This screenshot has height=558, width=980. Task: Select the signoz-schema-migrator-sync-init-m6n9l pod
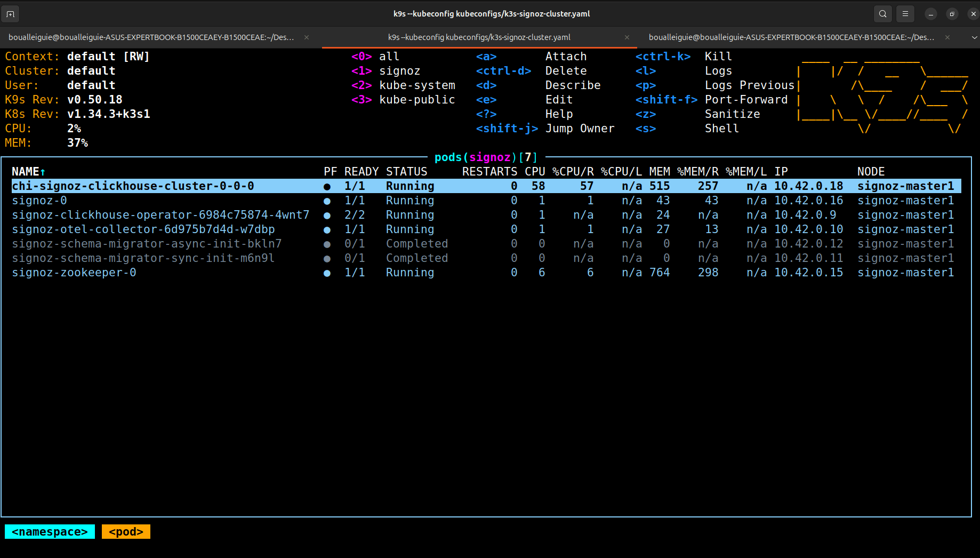tap(486, 258)
